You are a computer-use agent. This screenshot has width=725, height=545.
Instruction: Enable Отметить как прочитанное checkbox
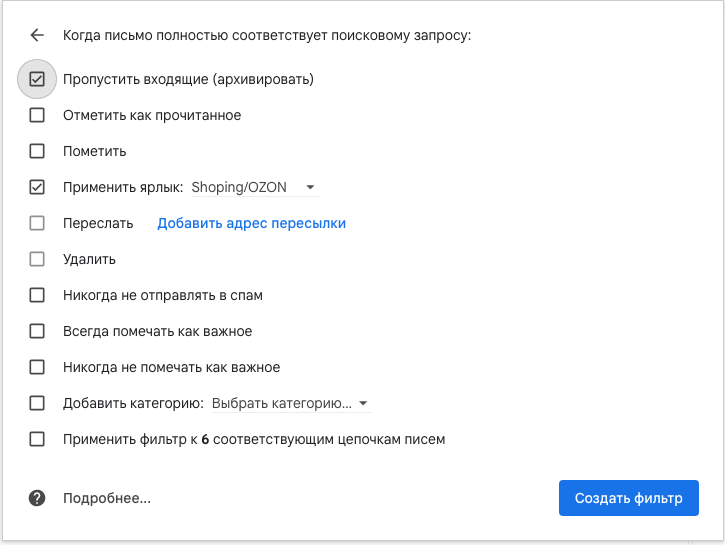pos(37,115)
